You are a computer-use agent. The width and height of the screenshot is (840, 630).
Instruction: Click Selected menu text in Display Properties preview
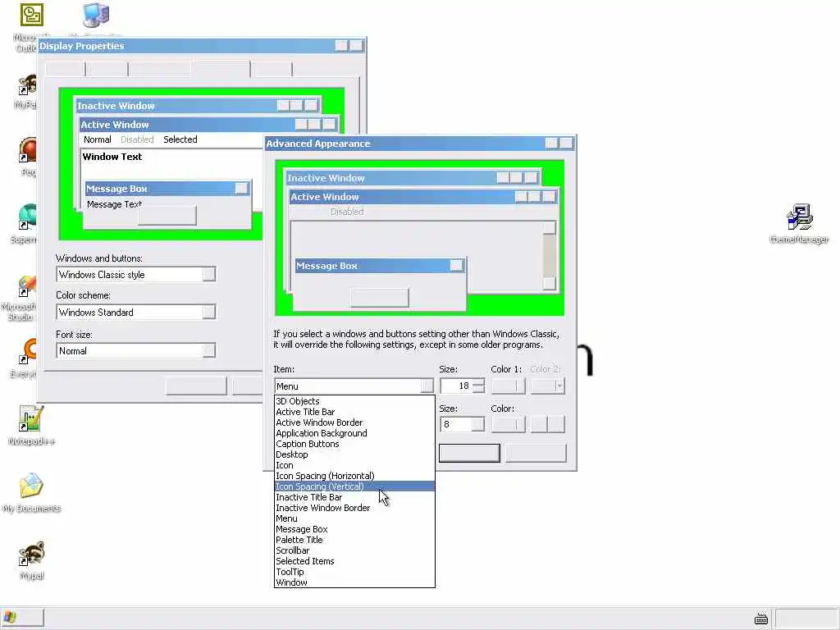click(x=180, y=139)
